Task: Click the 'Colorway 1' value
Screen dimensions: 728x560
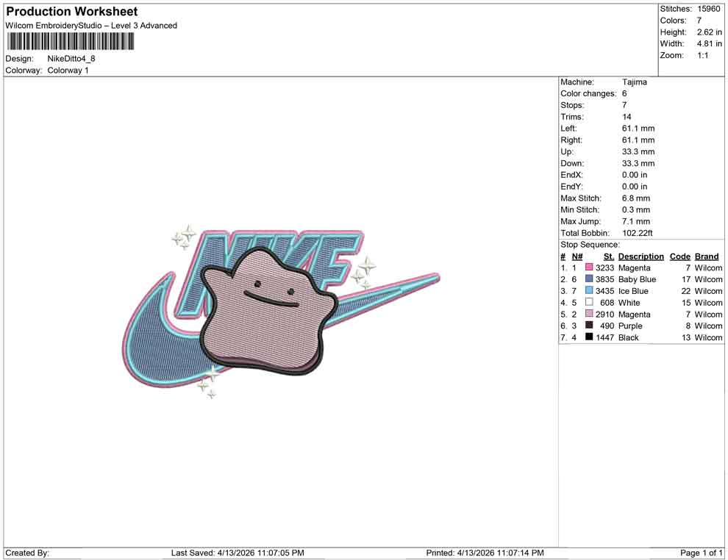Action: click(x=68, y=71)
